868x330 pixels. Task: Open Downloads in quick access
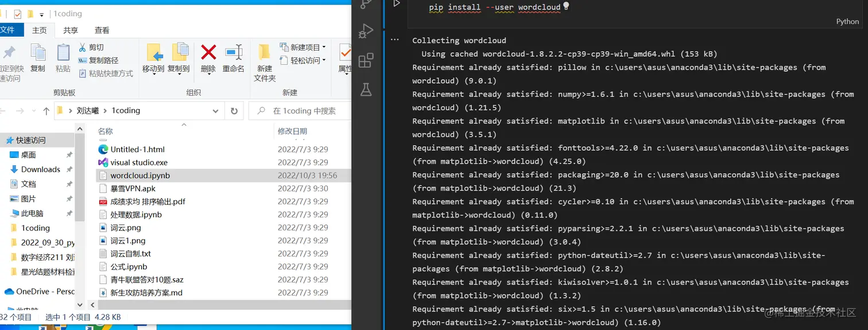[x=40, y=169]
